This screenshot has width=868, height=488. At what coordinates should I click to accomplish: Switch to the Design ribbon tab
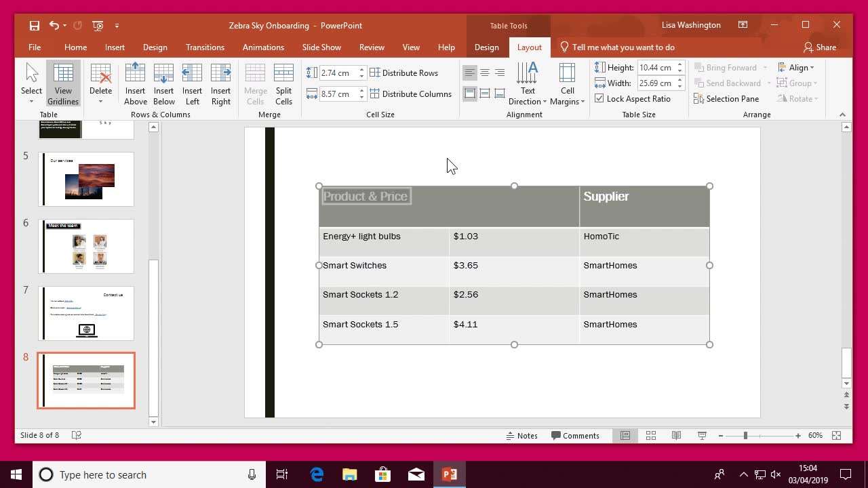pos(155,47)
